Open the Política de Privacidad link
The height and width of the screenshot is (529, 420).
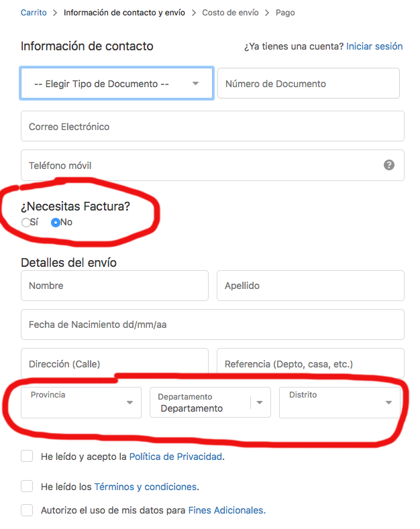175,457
